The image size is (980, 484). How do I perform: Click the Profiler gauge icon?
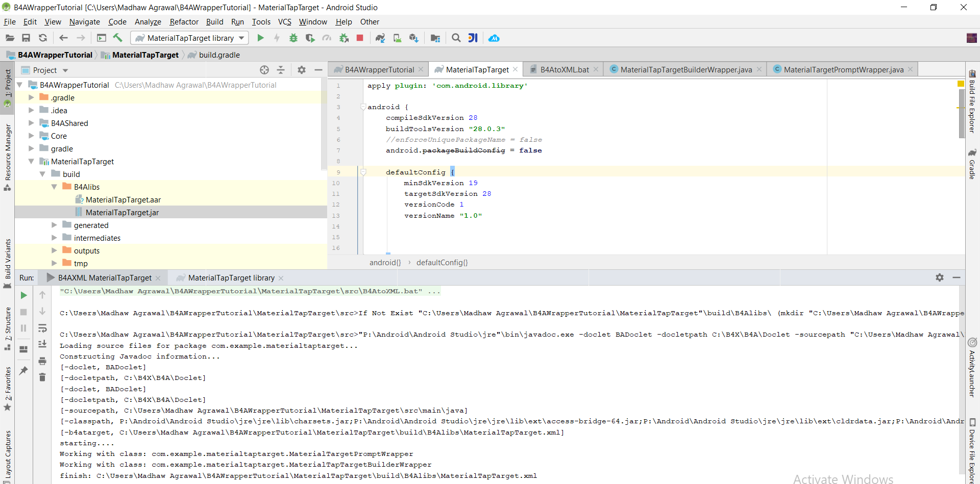coord(327,38)
